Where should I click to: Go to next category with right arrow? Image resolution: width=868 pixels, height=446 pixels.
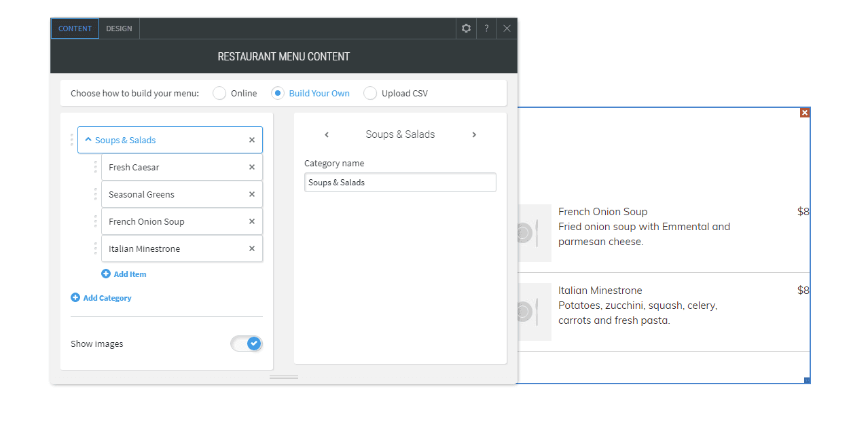[474, 134]
